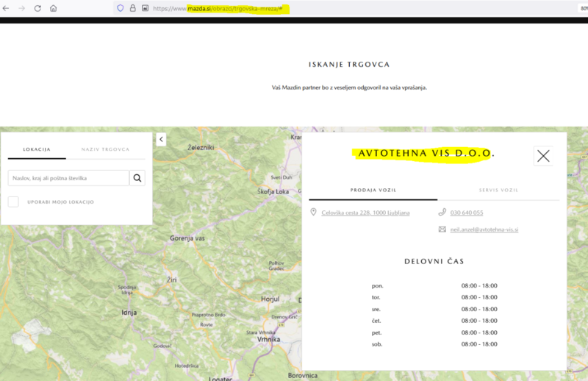Click the location pin icon by address
The height and width of the screenshot is (381, 588).
[x=314, y=213]
